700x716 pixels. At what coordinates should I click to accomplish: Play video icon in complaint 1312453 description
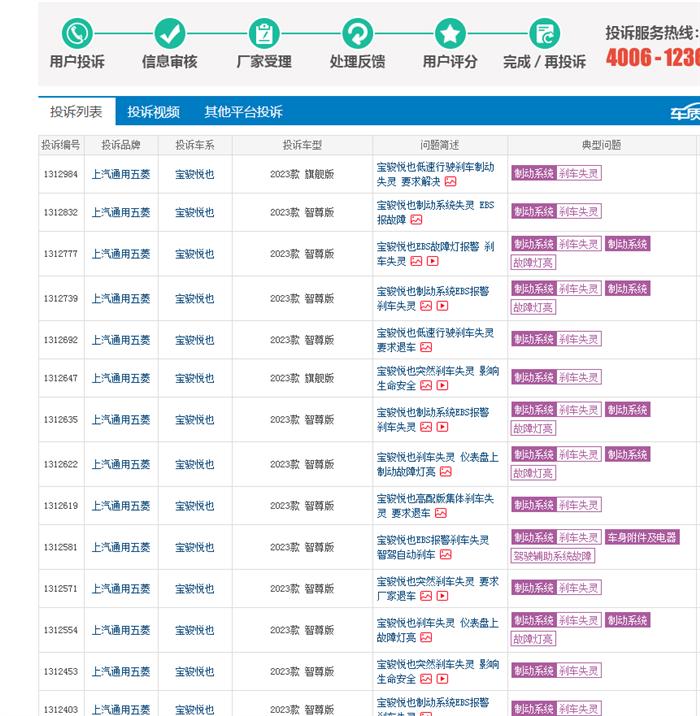442,679
